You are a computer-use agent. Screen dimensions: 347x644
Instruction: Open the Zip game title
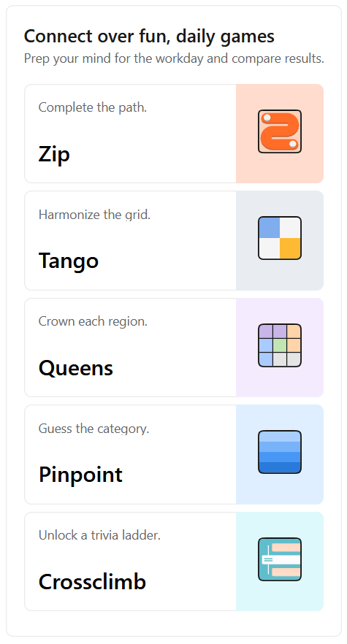54,155
